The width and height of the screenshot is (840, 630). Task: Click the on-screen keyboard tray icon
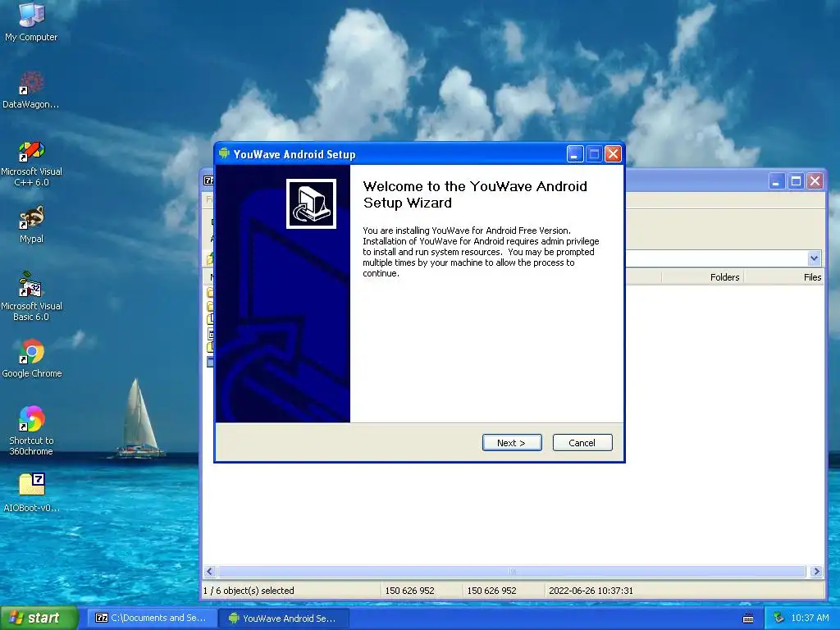pyautogui.click(x=748, y=619)
